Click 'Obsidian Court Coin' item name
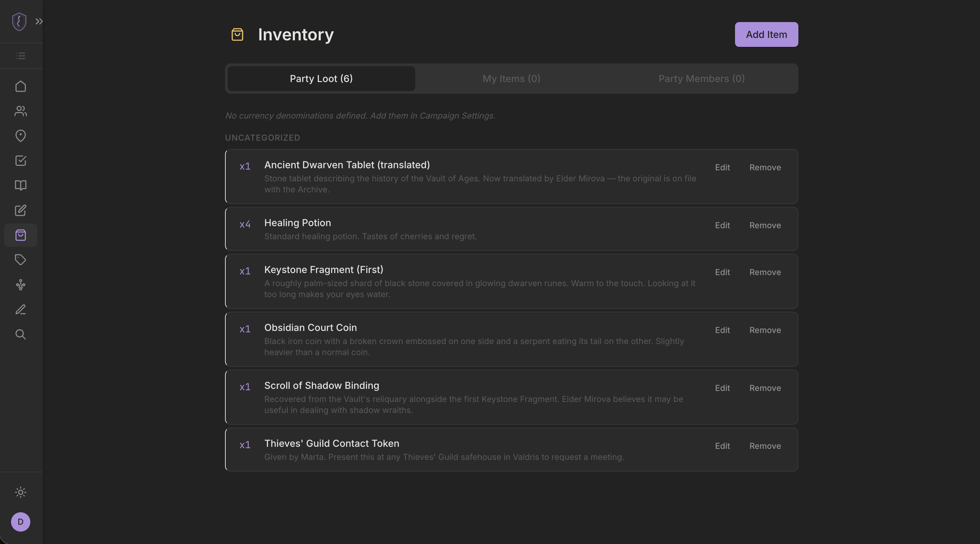The height and width of the screenshot is (544, 980). (x=310, y=328)
